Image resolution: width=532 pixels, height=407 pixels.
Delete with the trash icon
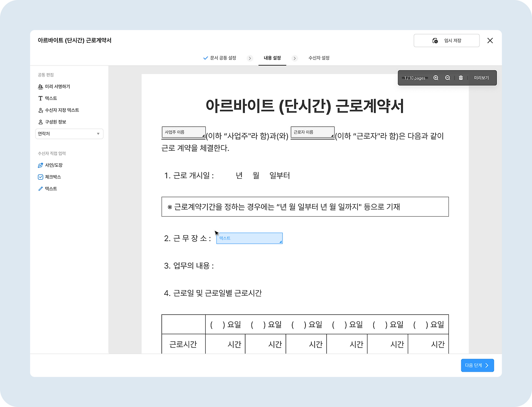tap(461, 78)
